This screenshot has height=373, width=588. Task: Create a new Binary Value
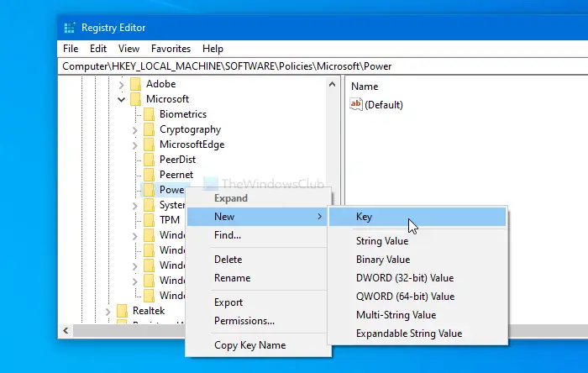417,260
